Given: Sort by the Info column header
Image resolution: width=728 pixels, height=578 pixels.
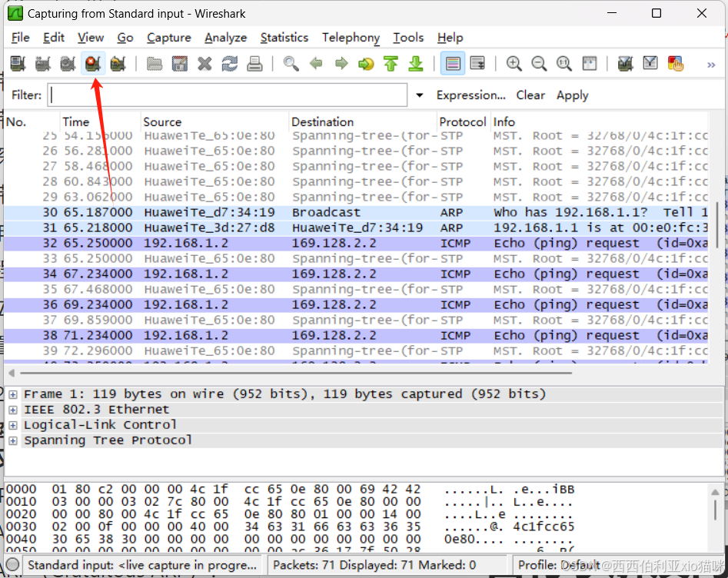Looking at the screenshot, I should (599, 122).
